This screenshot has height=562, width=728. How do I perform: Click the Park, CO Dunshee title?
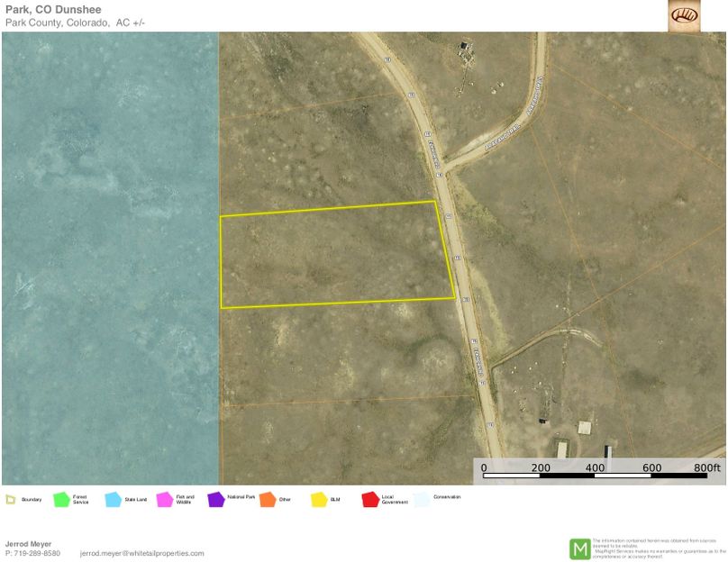[x=50, y=10]
